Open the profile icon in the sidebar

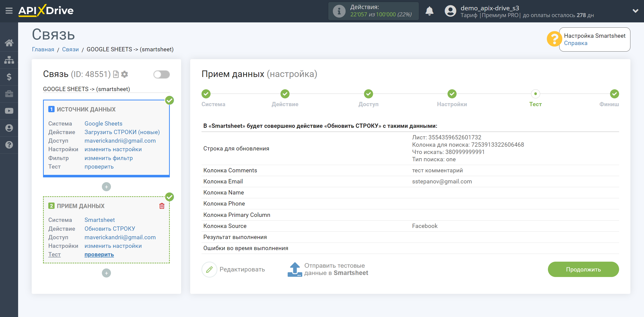[9, 128]
